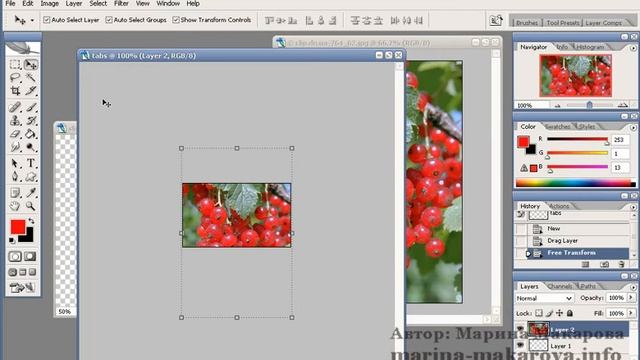
Task: Select the Clone Stamp tool
Action: tap(15, 120)
